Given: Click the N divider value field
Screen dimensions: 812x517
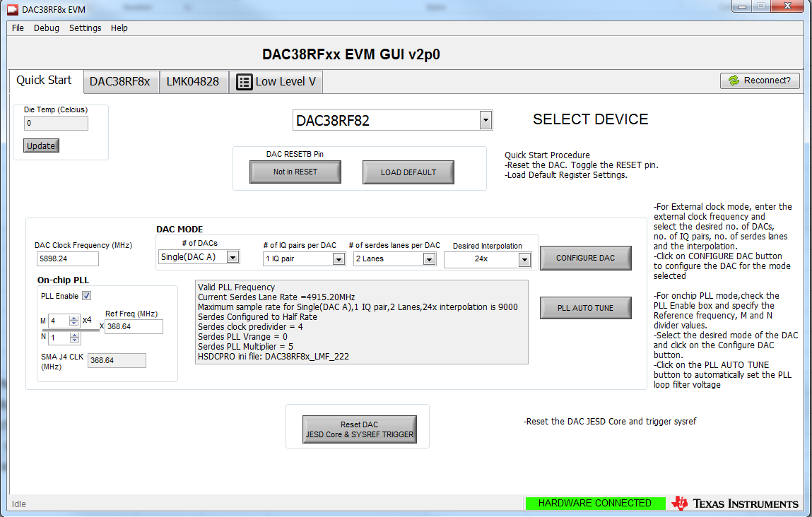Looking at the screenshot, I should [x=59, y=338].
